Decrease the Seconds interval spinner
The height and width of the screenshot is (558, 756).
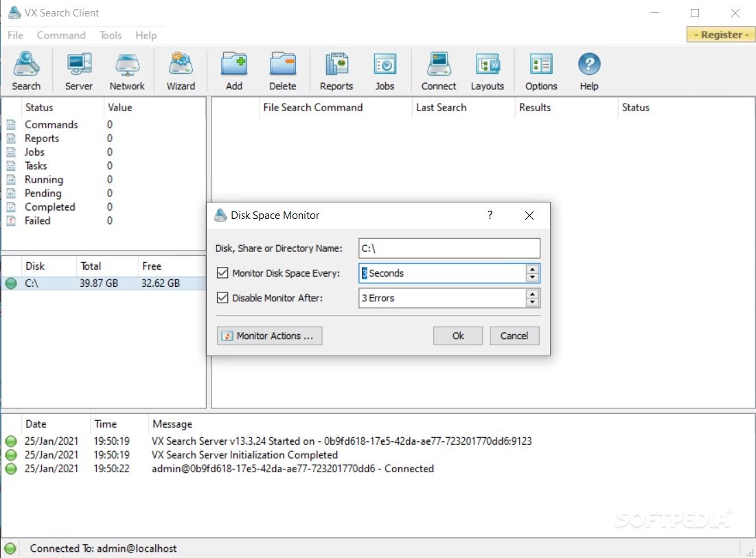pos(532,277)
